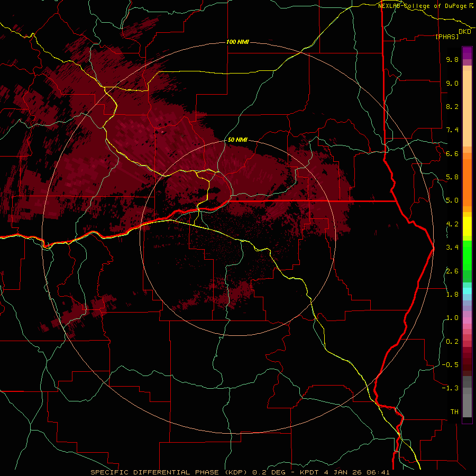Select the 8.2 scale value
The width and height of the screenshot is (476, 476).
(452, 106)
